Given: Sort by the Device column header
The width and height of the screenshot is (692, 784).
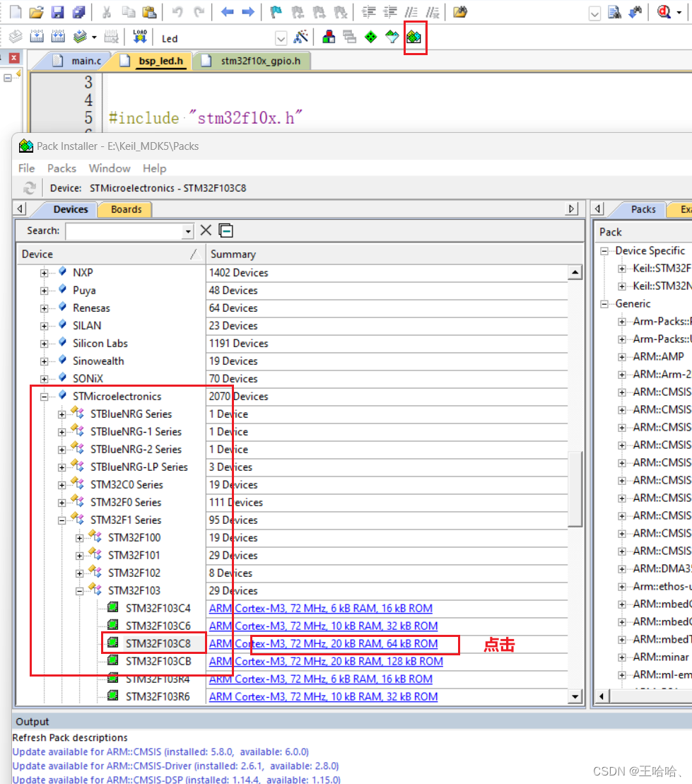Looking at the screenshot, I should (x=110, y=254).
